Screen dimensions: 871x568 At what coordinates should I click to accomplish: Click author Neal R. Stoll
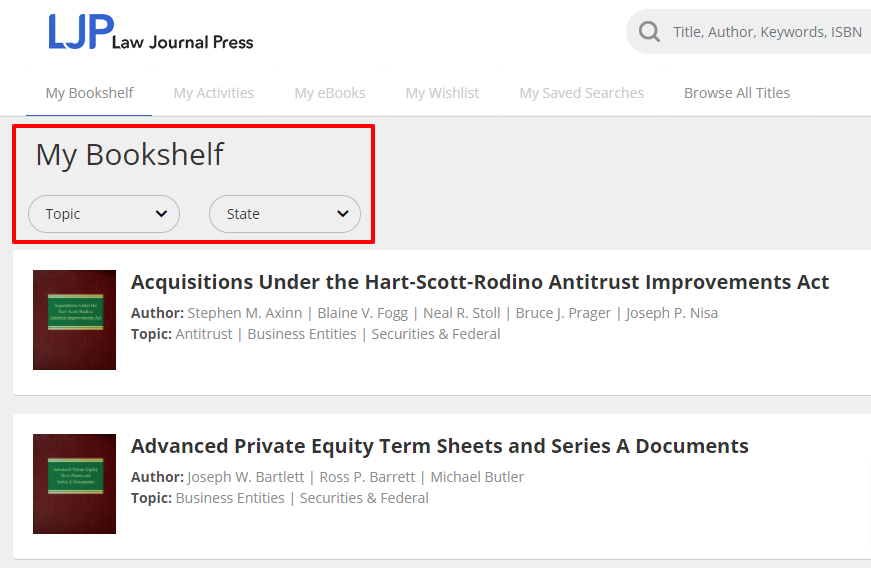pos(461,313)
